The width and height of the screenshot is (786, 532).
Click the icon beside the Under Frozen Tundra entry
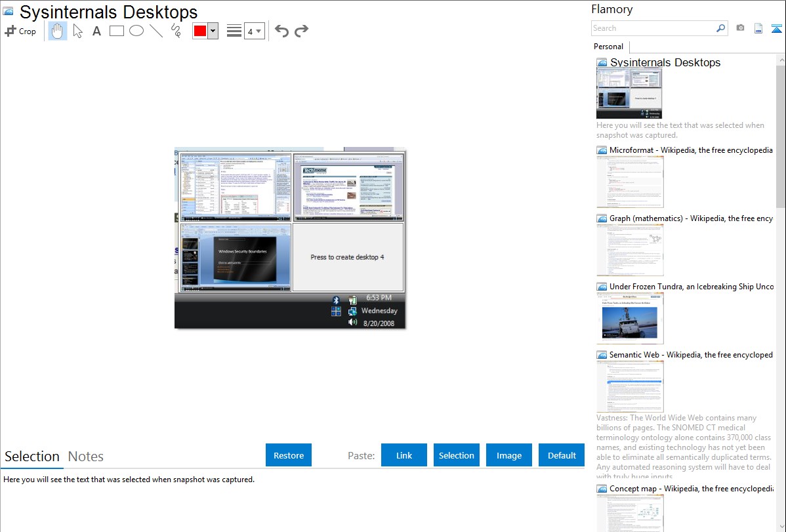tap(602, 287)
